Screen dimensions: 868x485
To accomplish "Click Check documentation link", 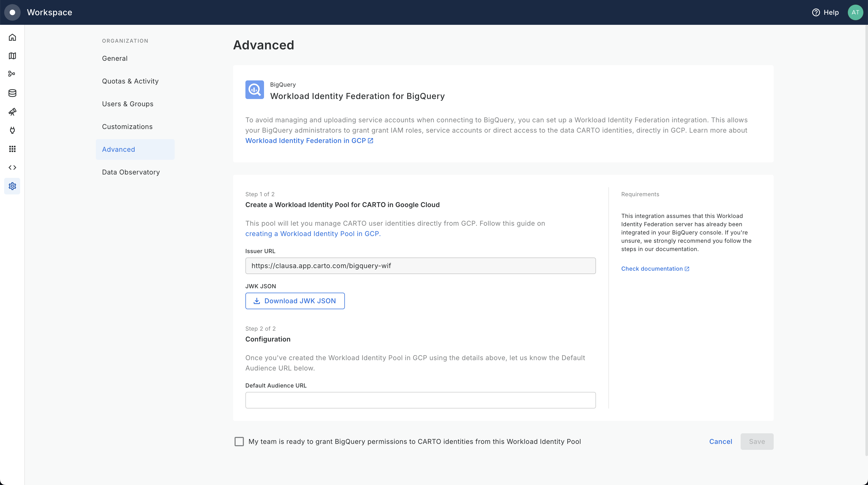I will [655, 269].
